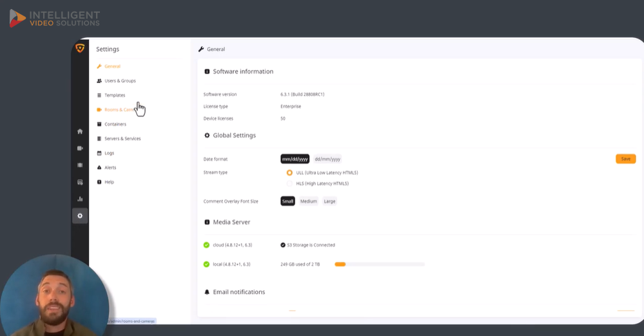
Task: Open the schedule icon in dark sidebar
Action: pyautogui.click(x=80, y=182)
